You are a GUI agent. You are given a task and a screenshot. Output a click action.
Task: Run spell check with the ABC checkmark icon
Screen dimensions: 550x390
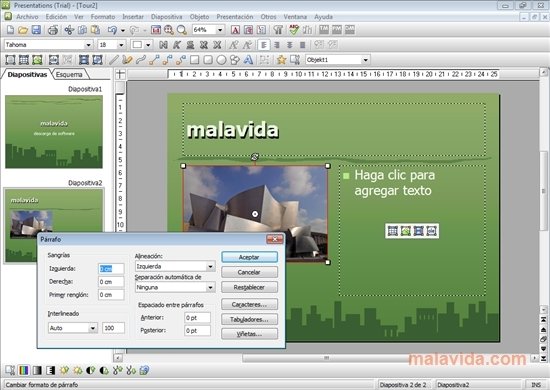[x=294, y=30]
